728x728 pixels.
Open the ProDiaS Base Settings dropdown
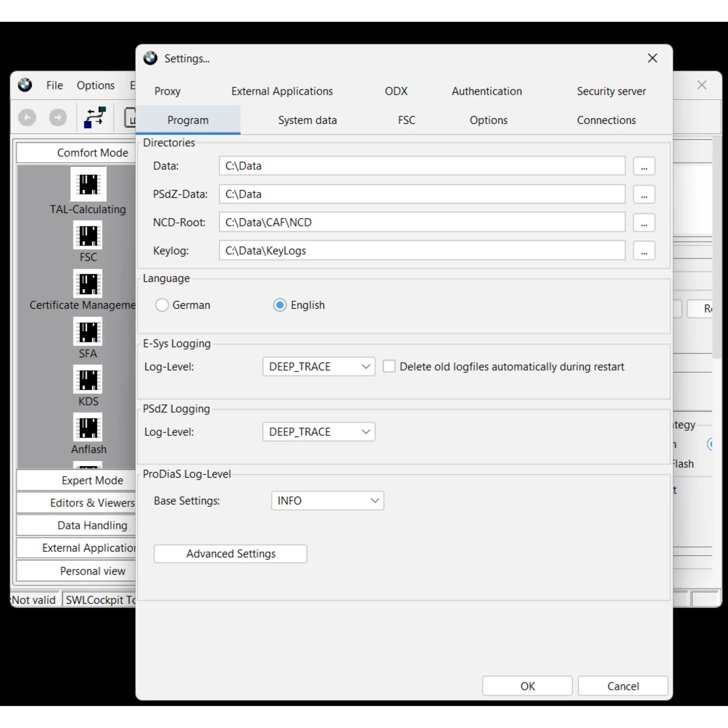328,501
